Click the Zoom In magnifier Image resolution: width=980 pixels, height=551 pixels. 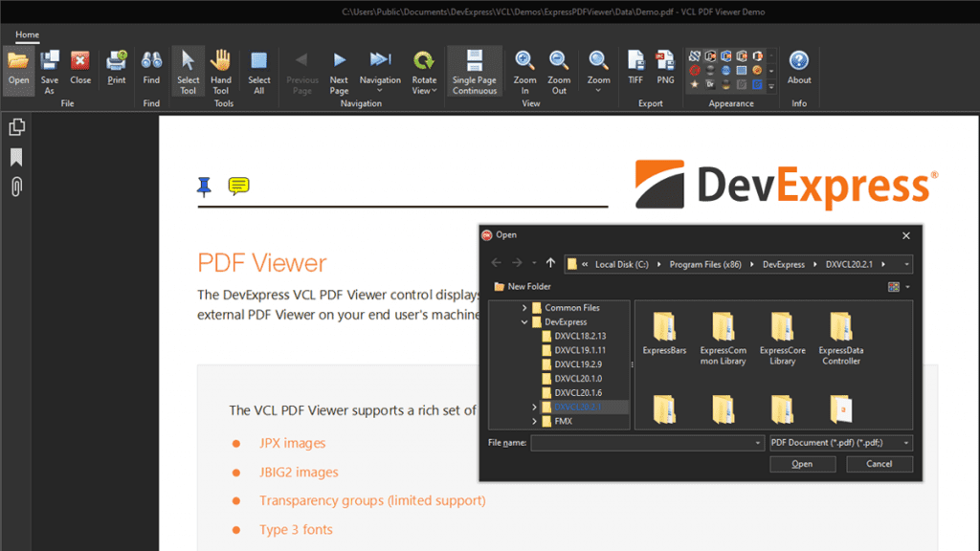[x=524, y=71]
